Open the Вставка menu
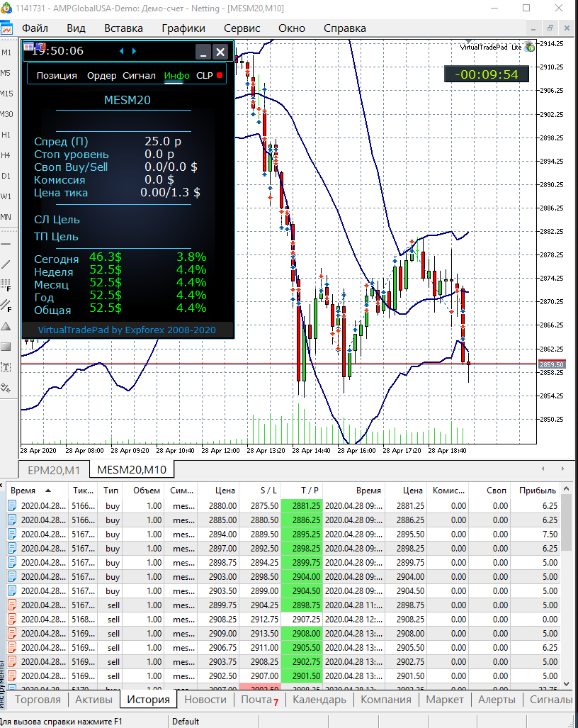 coord(123,28)
